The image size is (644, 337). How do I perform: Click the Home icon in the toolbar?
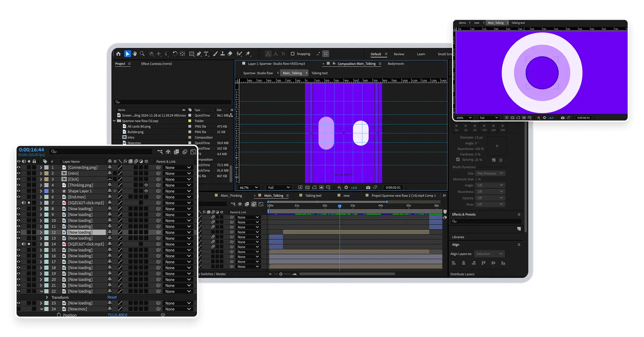point(118,54)
